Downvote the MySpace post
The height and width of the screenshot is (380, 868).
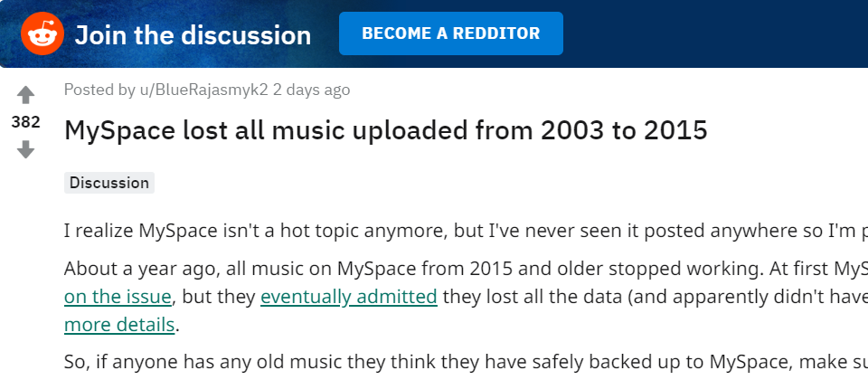pos(25,149)
